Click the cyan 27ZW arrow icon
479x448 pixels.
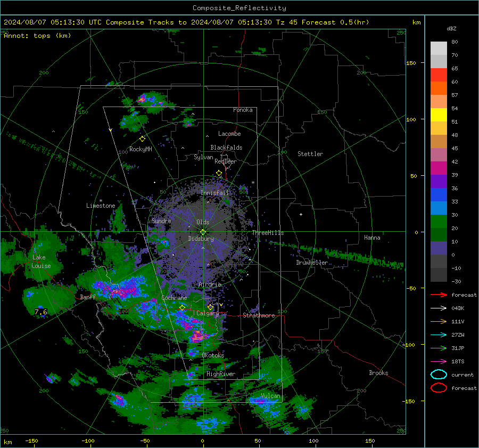point(439,335)
